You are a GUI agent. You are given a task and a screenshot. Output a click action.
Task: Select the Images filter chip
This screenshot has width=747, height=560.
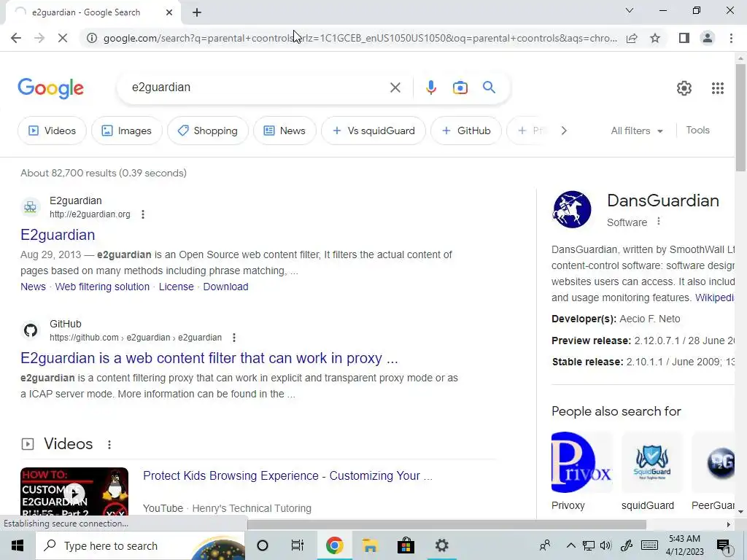point(127,131)
